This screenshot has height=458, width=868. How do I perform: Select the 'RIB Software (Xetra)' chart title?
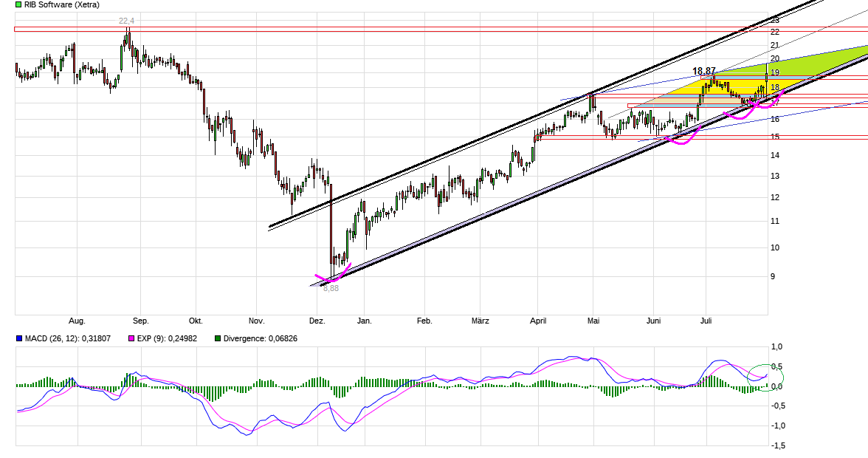[62, 4]
